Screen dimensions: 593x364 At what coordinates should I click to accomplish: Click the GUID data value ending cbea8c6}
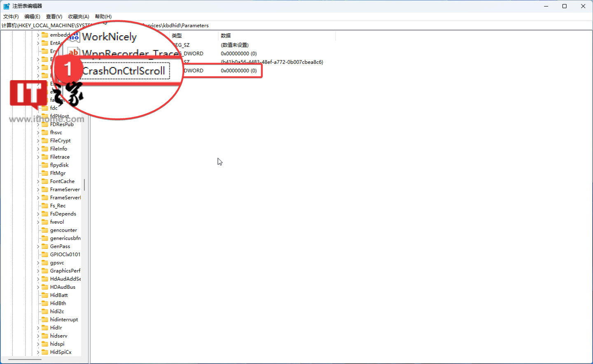272,62
